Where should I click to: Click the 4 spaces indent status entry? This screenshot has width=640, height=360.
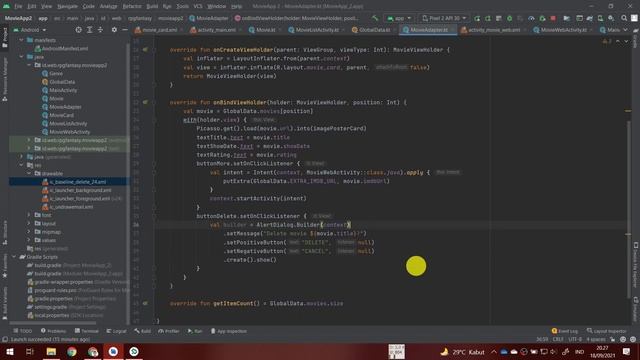[596, 339]
